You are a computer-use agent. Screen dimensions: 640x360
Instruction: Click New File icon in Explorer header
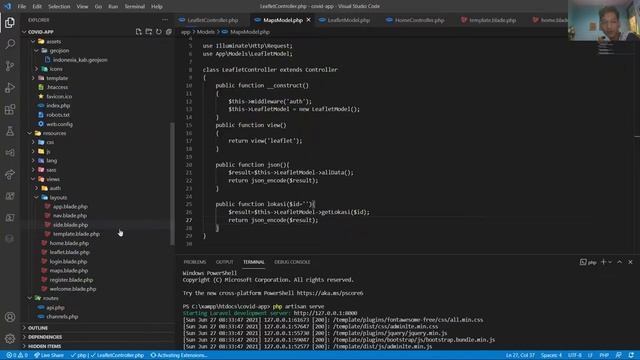139,32
